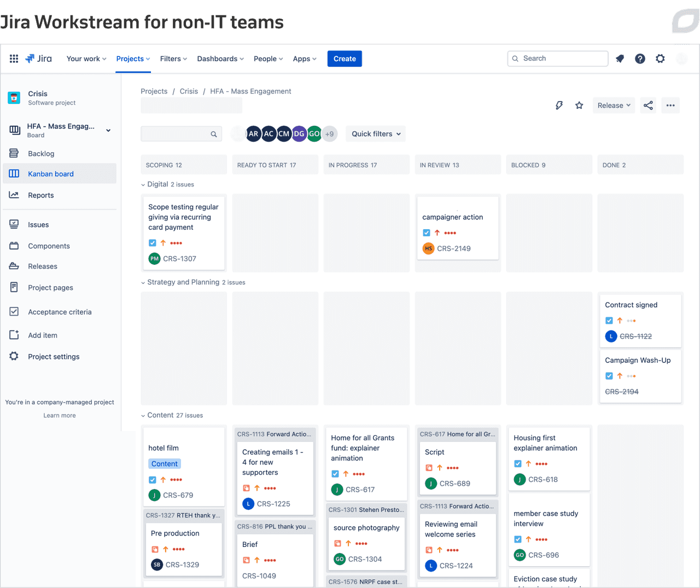The image size is (700, 588).
Task: Click the checkbox icon on Contract signed card
Action: click(x=609, y=321)
